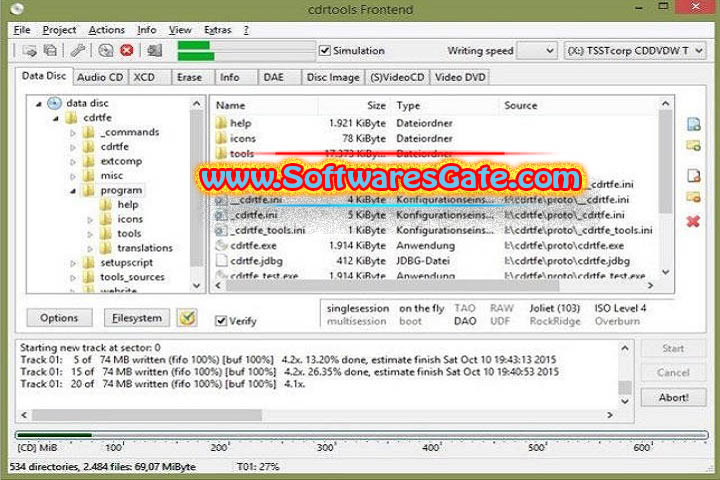The width and height of the screenshot is (720, 480).
Task: Switch to the Audio CD tab
Action: coord(100,77)
